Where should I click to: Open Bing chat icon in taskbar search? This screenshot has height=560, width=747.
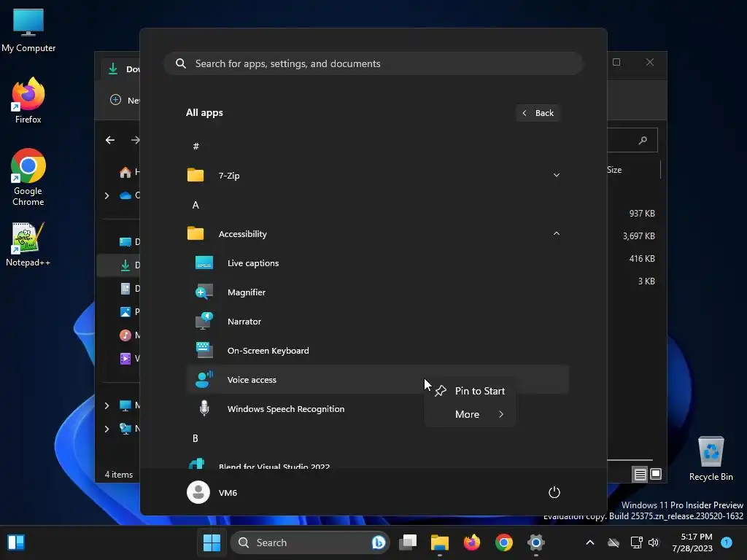coord(379,542)
